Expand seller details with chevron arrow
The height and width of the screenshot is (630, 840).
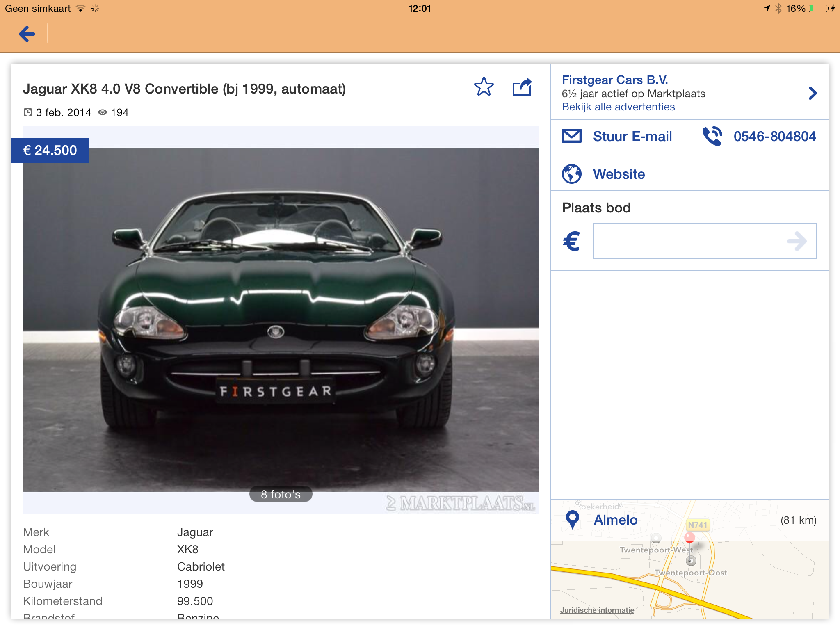[813, 93]
